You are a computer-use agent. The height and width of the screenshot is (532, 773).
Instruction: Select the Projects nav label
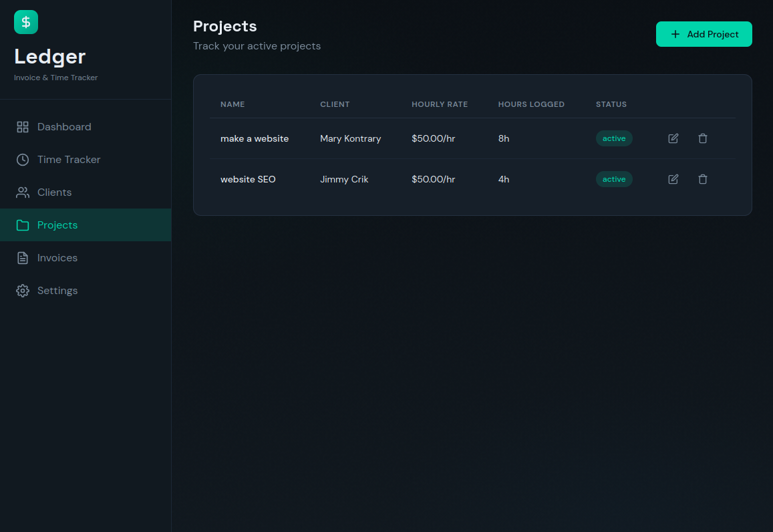coord(57,225)
